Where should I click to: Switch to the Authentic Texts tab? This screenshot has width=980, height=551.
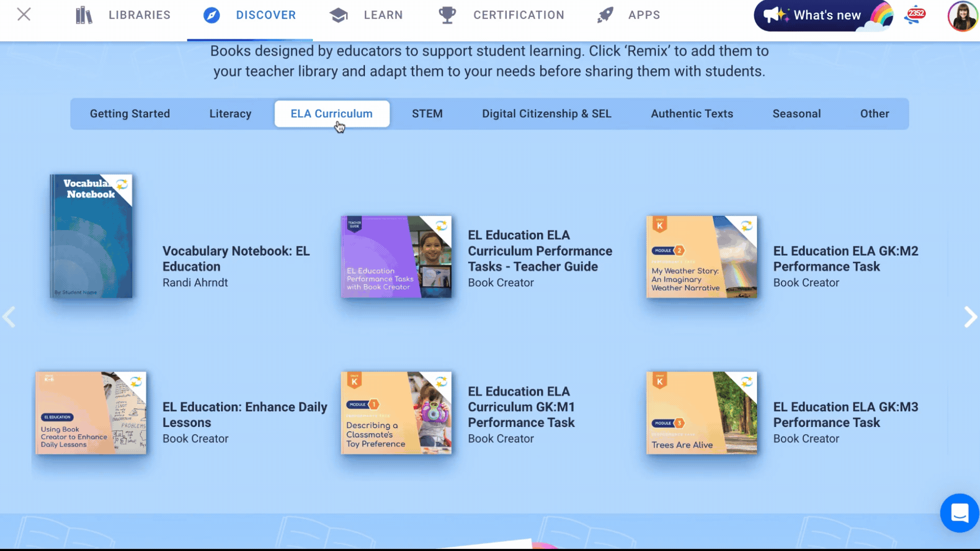click(x=692, y=114)
